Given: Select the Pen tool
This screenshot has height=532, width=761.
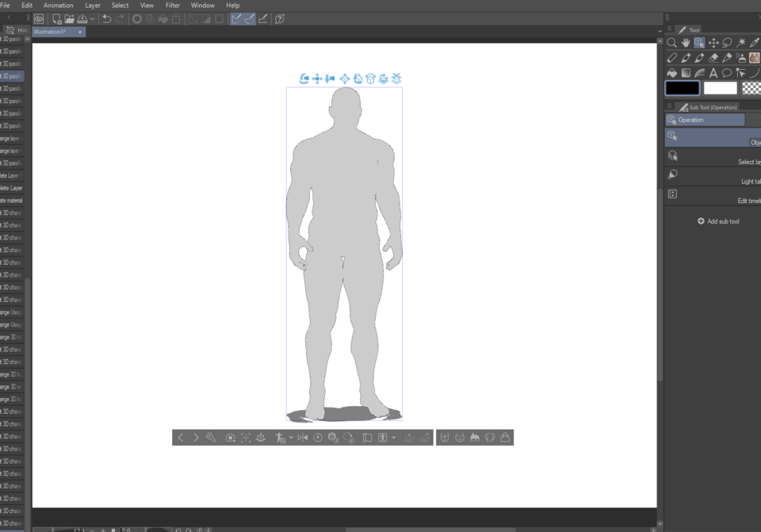Looking at the screenshot, I should coord(685,57).
